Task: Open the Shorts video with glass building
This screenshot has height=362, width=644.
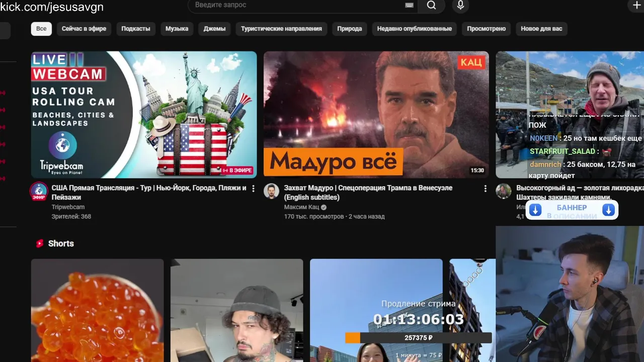Action: tap(376, 310)
